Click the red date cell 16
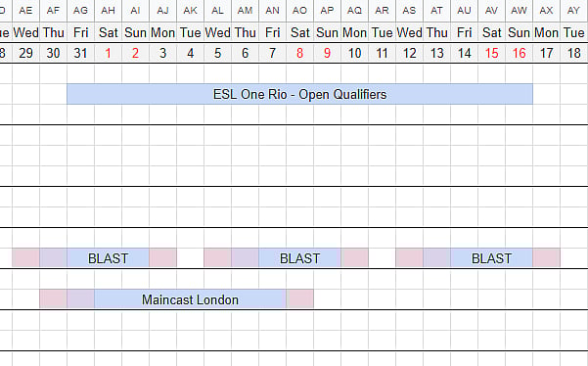The width and height of the screenshot is (588, 366). (x=519, y=53)
